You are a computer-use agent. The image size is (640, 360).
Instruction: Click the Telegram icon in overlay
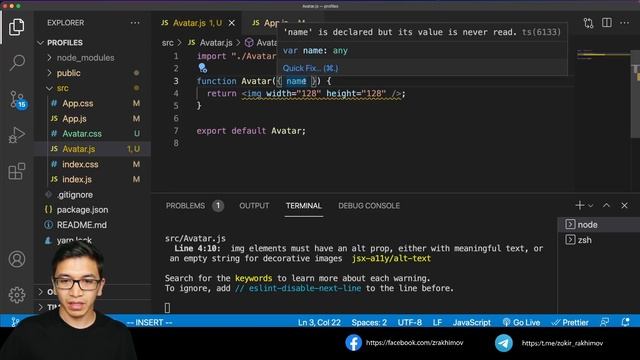[x=504, y=342]
